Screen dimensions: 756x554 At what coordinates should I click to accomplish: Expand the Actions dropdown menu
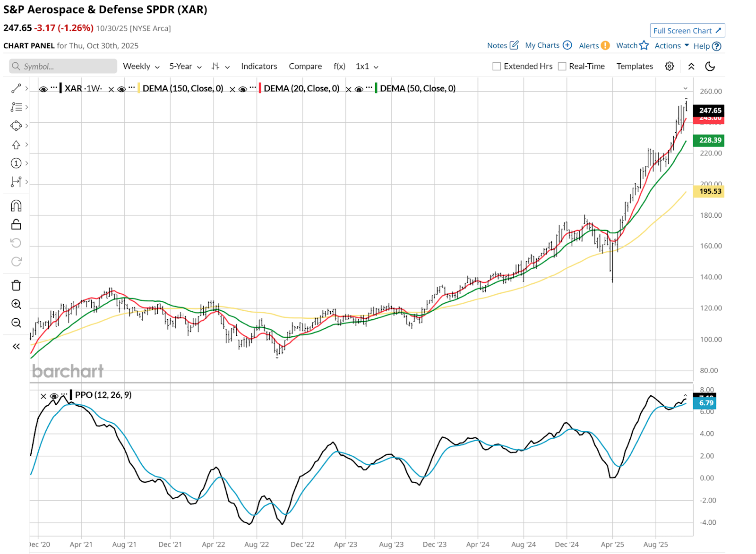(671, 46)
